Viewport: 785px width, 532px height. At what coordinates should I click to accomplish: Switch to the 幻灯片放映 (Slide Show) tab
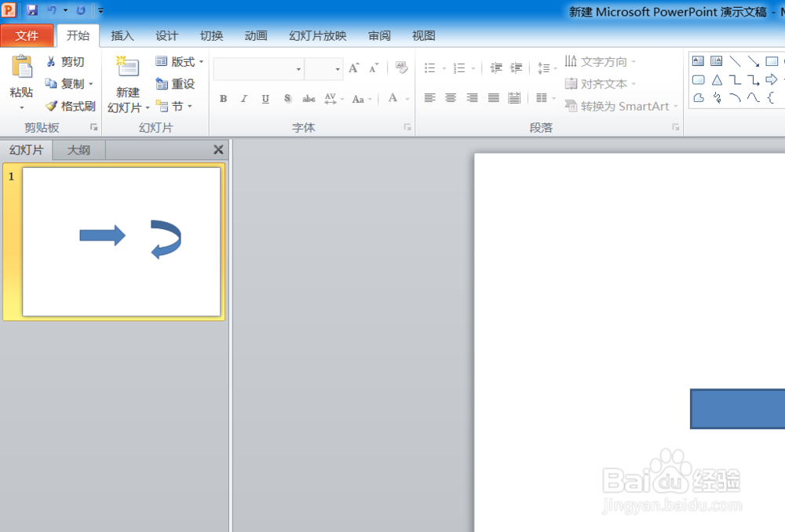tap(318, 35)
